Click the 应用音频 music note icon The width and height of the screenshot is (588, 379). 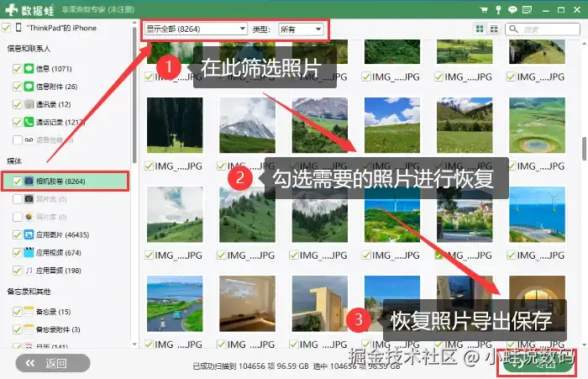click(x=29, y=271)
